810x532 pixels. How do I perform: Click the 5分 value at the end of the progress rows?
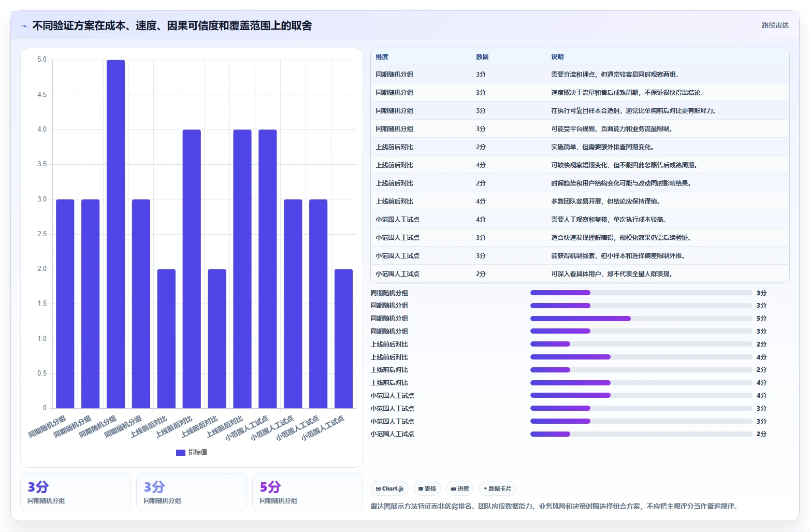(x=761, y=319)
